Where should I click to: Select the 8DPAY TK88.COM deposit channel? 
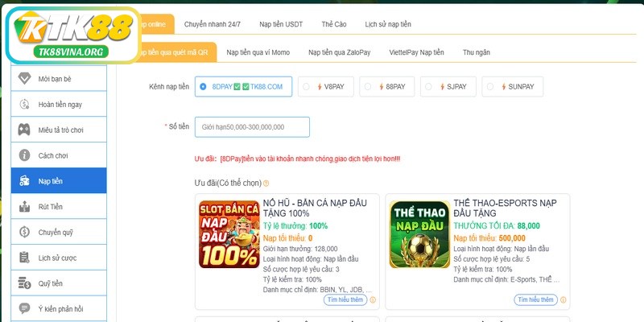(244, 87)
